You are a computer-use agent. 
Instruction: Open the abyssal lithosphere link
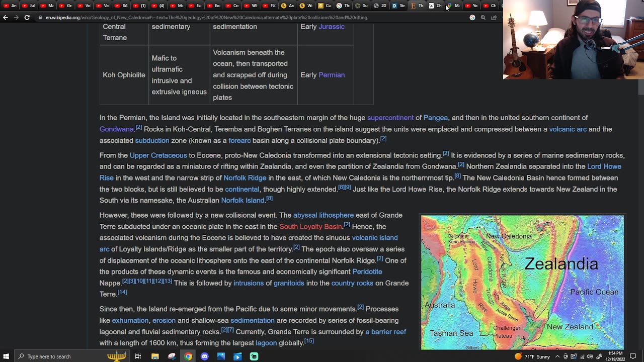(324, 215)
